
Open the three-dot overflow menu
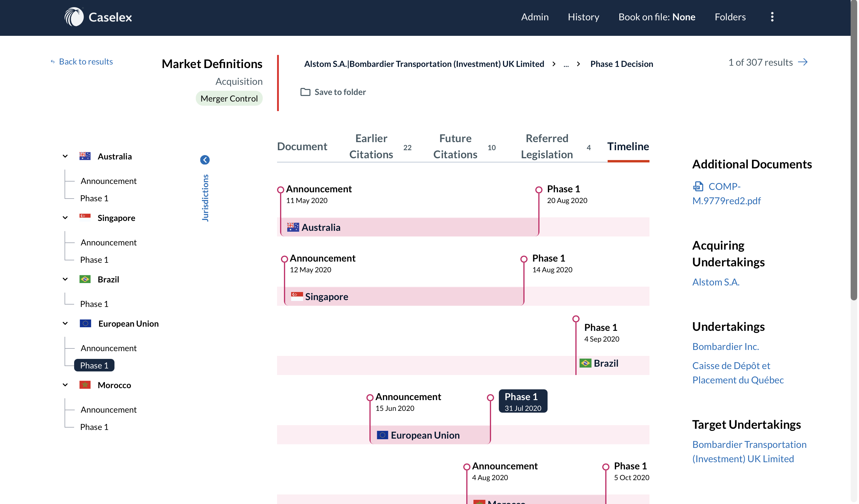(x=772, y=17)
